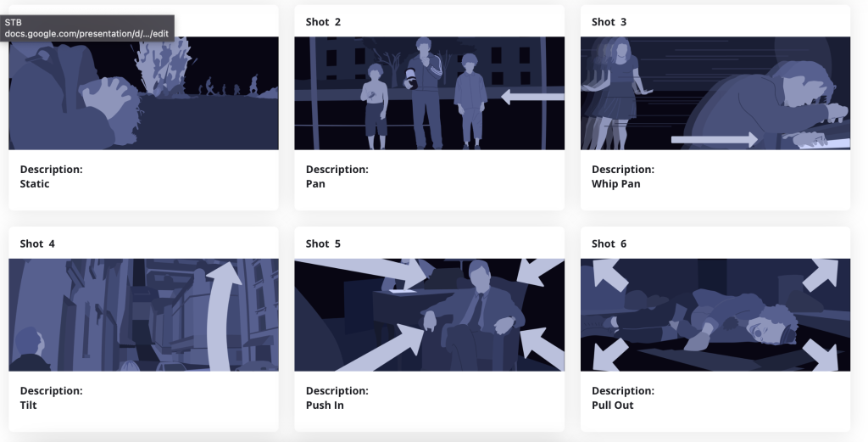Select the Shot 2 Pan storyboard image

coord(429,93)
